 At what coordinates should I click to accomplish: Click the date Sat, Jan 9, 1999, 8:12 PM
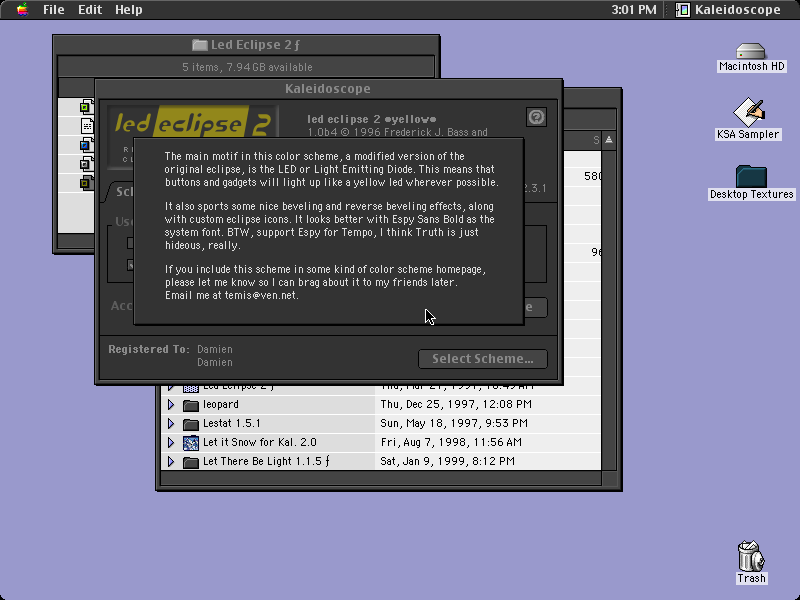(447, 461)
